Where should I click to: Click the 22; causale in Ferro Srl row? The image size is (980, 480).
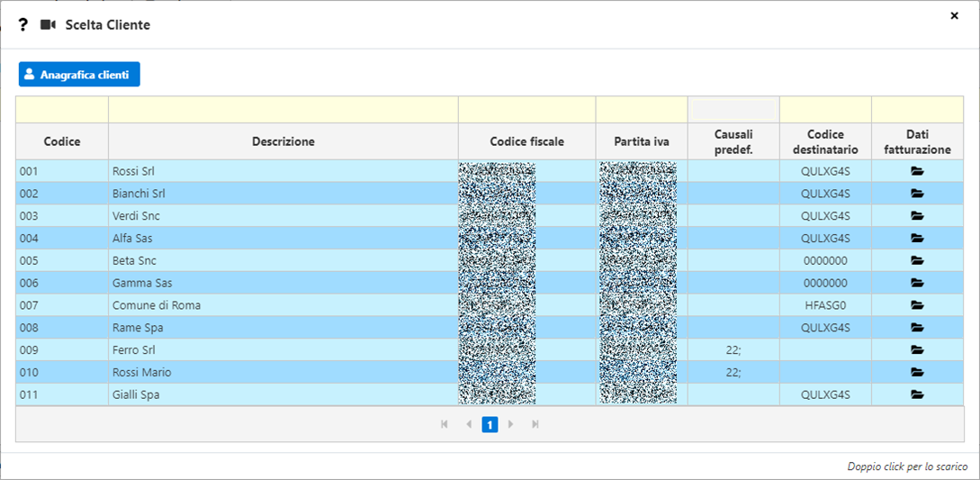733,349
